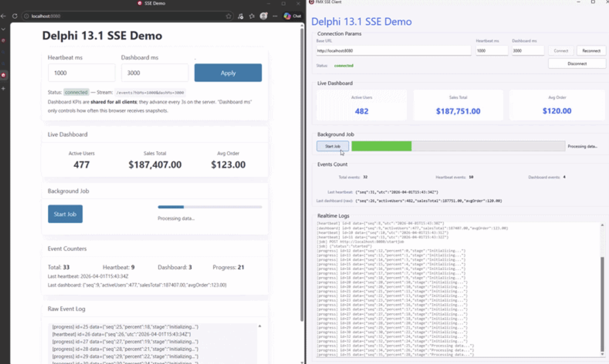
Task: Click Active Users value 477 in browser
Action: pyautogui.click(x=81, y=165)
